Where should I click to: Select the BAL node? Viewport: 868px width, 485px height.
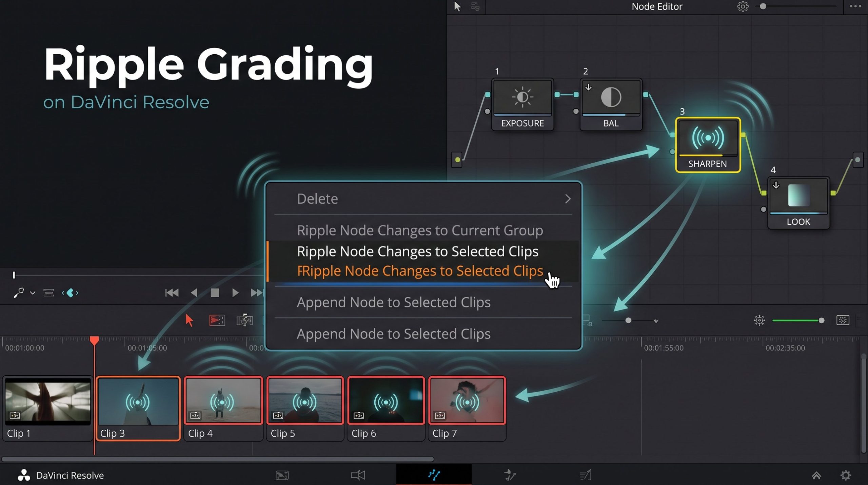tap(611, 104)
